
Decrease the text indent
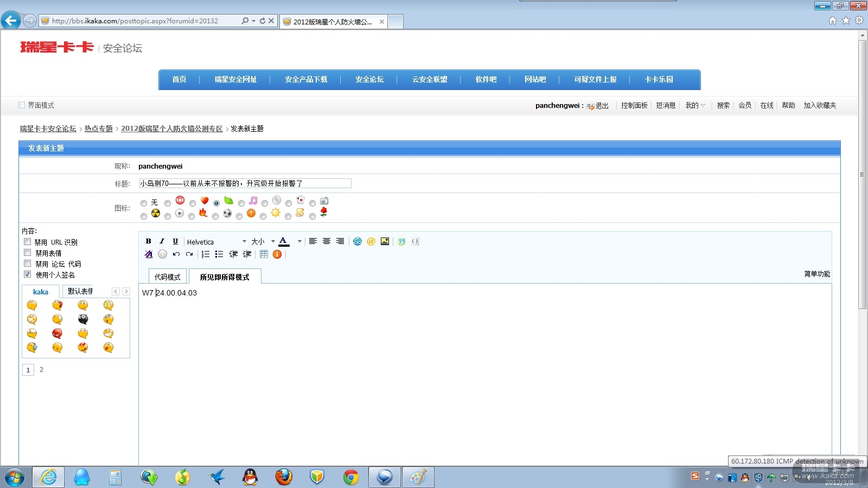(233, 254)
